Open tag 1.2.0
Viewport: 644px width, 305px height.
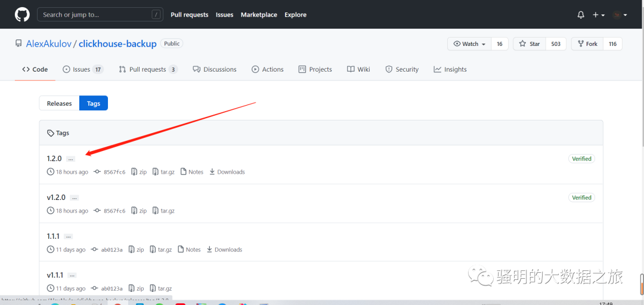tap(54, 158)
